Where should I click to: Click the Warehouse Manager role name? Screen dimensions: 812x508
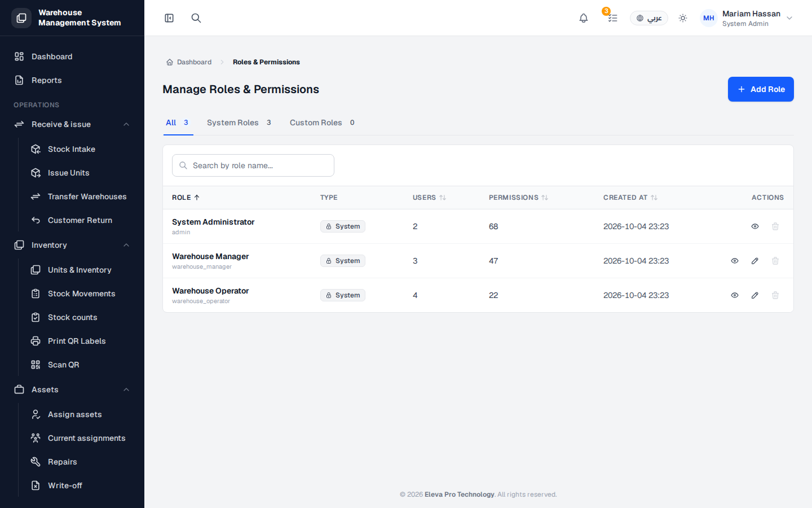(210, 256)
